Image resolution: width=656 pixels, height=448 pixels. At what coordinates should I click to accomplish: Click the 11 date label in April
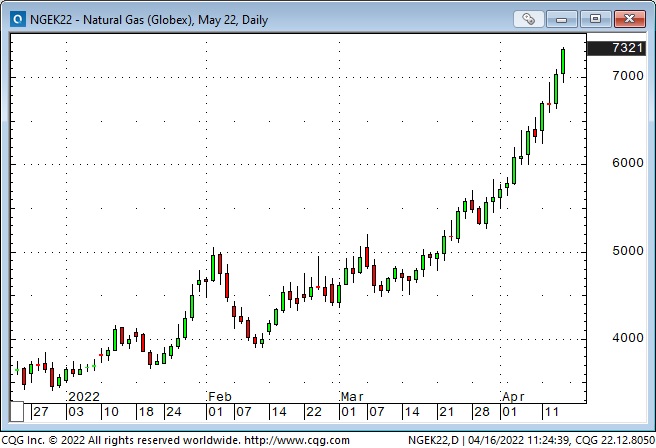[551, 412]
